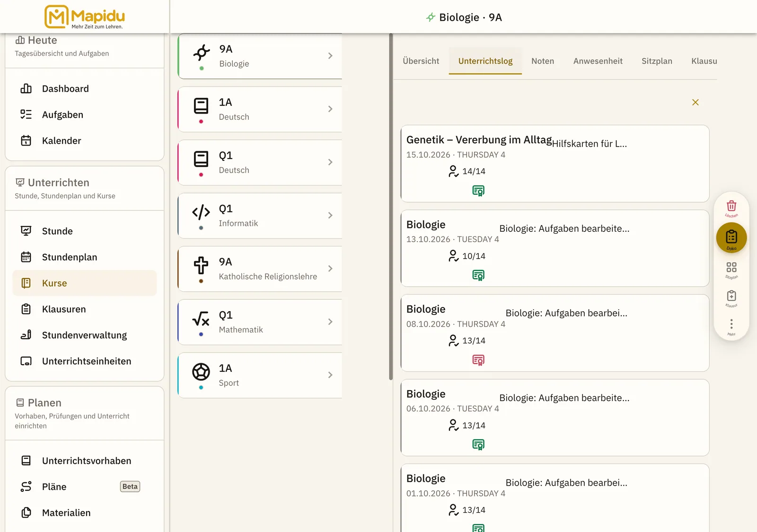Open the Doku clipboard button
The width and height of the screenshot is (757, 532).
731,237
